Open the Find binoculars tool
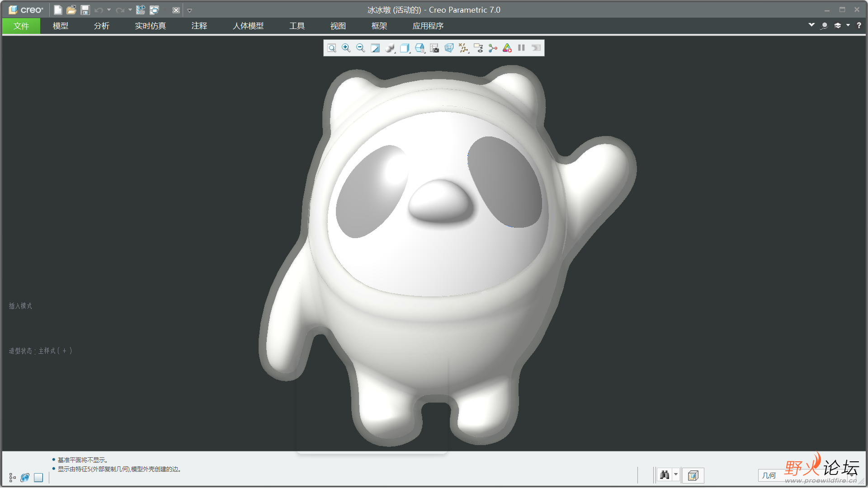868x488 pixels. [x=665, y=475]
